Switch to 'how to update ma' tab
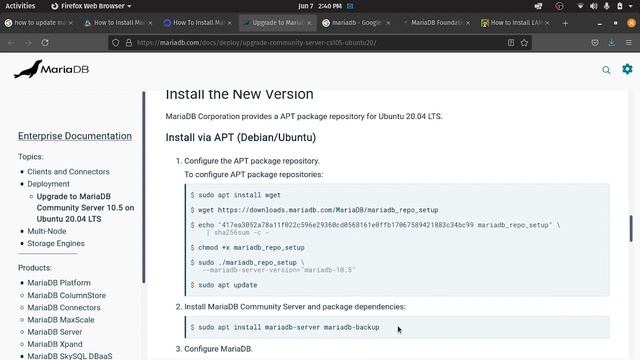Image resolution: width=640 pixels, height=360 pixels. pyautogui.click(x=39, y=23)
